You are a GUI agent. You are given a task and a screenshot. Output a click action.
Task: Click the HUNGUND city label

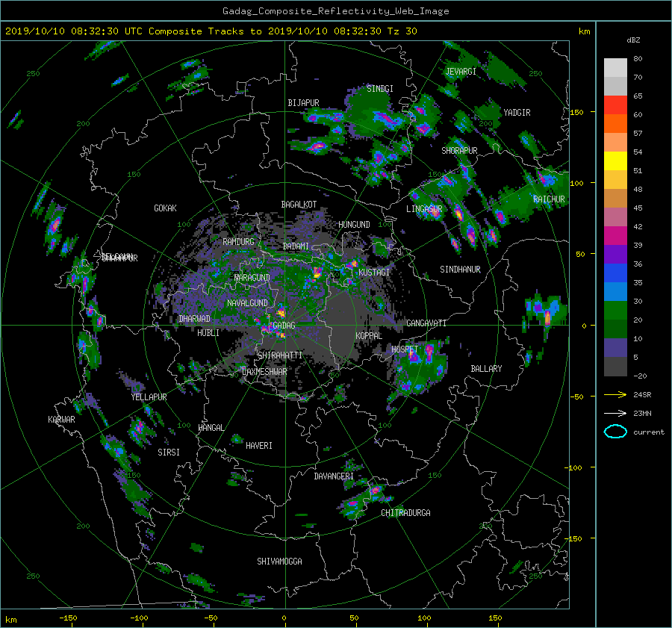click(x=354, y=225)
